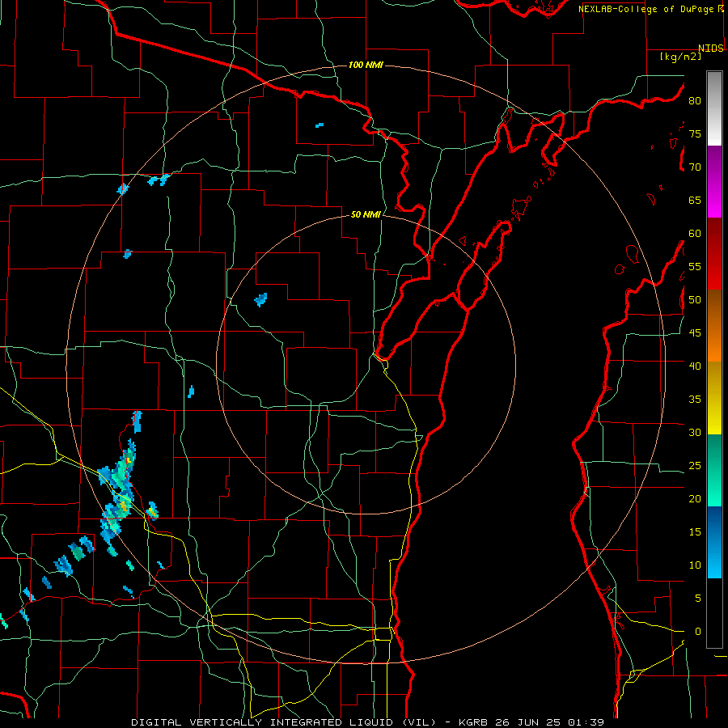
Task: Pick the green segment of the color bar
Action: (714, 470)
